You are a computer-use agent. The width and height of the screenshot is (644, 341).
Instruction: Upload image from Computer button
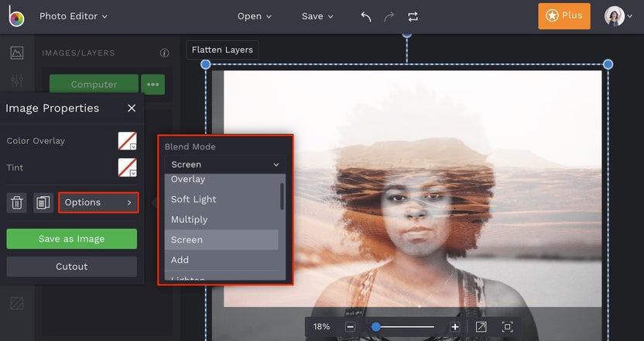tap(94, 84)
